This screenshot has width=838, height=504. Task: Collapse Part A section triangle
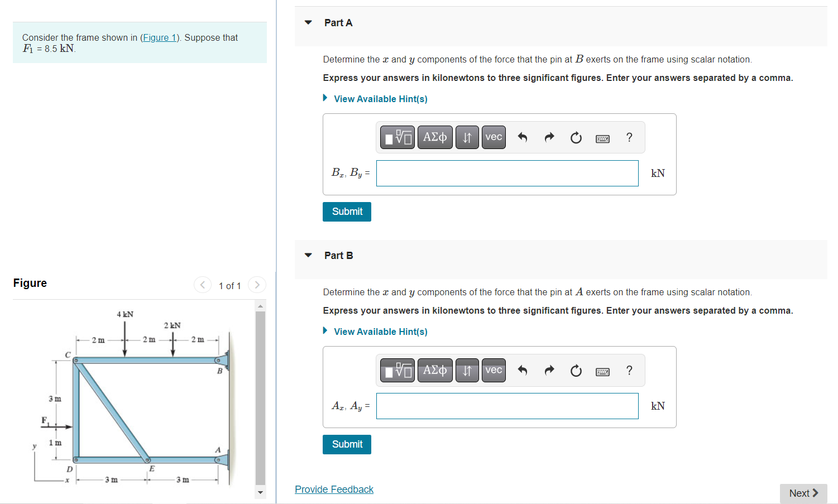308,23
